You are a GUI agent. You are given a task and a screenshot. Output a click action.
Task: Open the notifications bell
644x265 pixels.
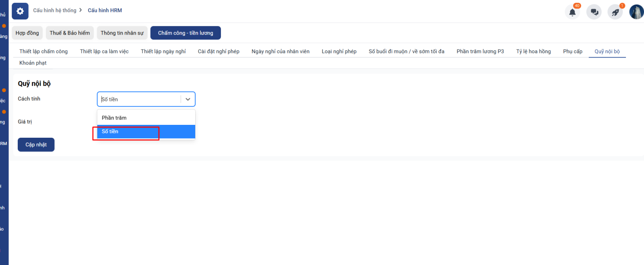[x=572, y=12]
